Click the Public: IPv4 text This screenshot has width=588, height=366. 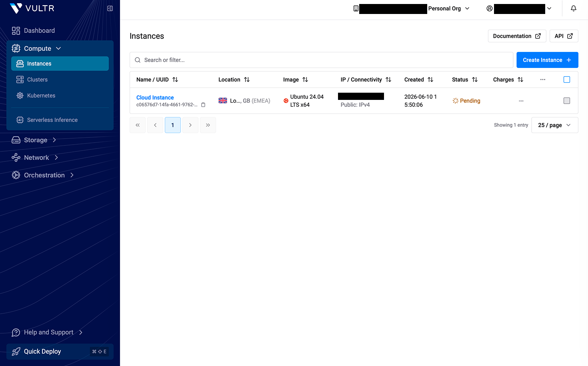[355, 105]
